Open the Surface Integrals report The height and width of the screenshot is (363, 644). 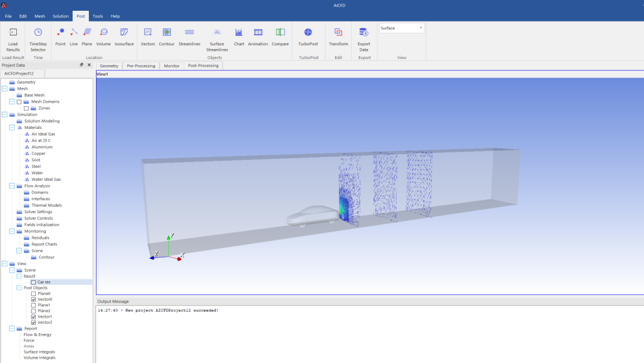point(39,352)
